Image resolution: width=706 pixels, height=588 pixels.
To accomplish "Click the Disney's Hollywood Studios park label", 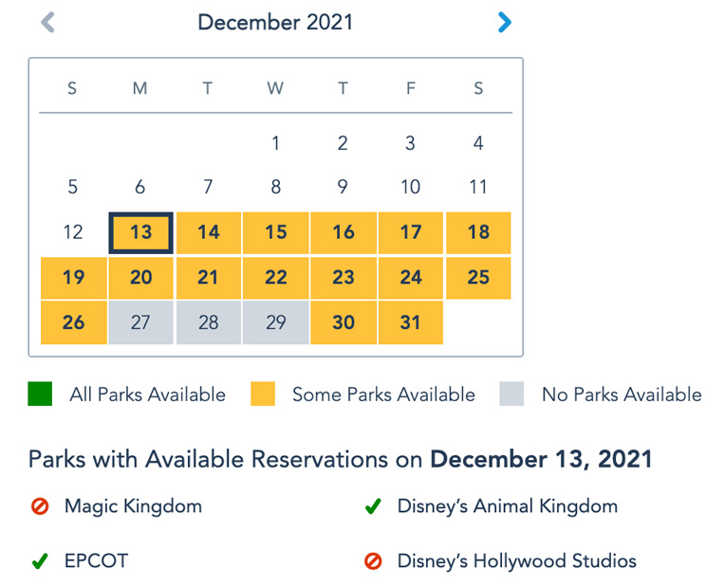I will [517, 561].
